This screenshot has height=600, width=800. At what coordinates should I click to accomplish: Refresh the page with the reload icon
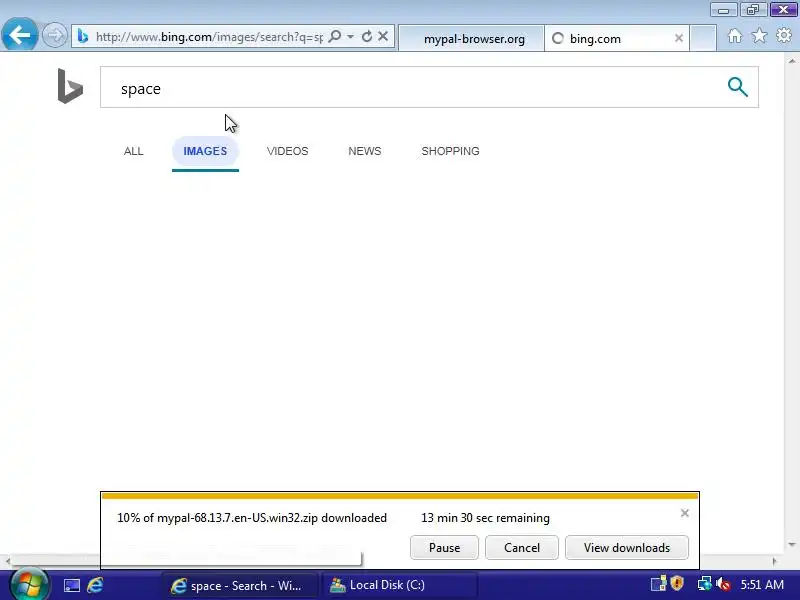click(x=366, y=36)
